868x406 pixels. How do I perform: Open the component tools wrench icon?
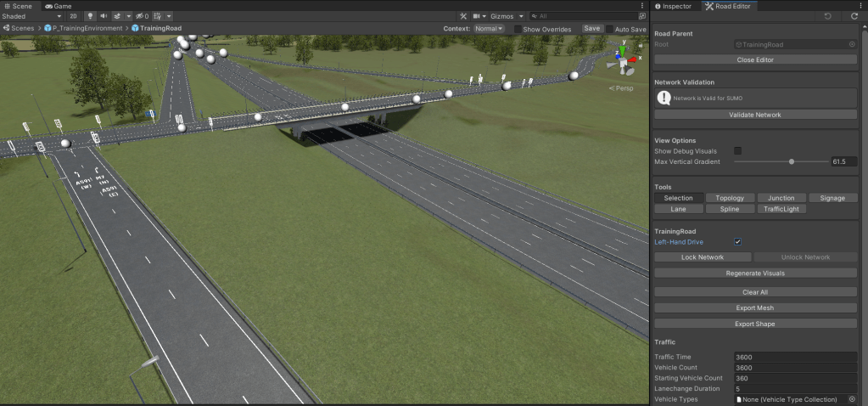(462, 16)
